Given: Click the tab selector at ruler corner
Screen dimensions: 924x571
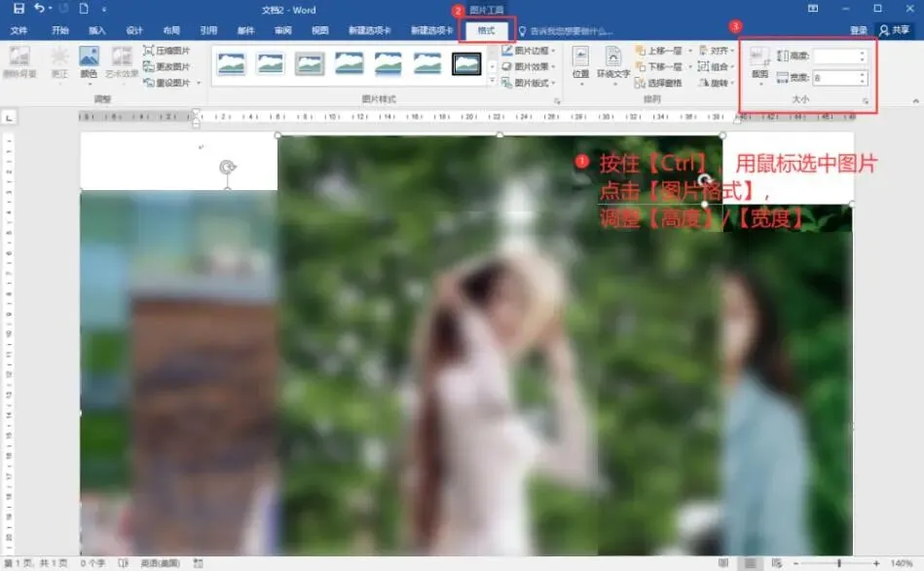Looking at the screenshot, I should (10, 118).
